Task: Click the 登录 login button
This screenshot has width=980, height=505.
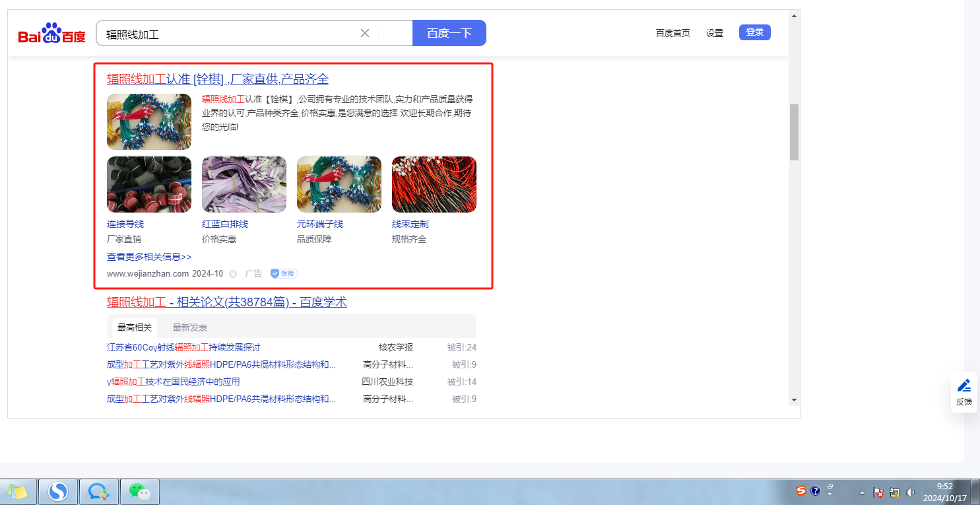Action: [755, 32]
